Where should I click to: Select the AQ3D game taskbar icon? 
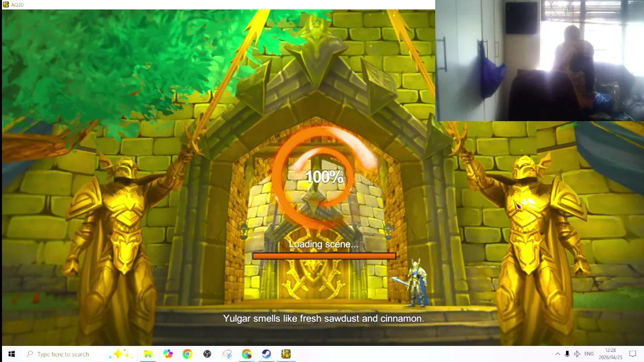pos(286,354)
